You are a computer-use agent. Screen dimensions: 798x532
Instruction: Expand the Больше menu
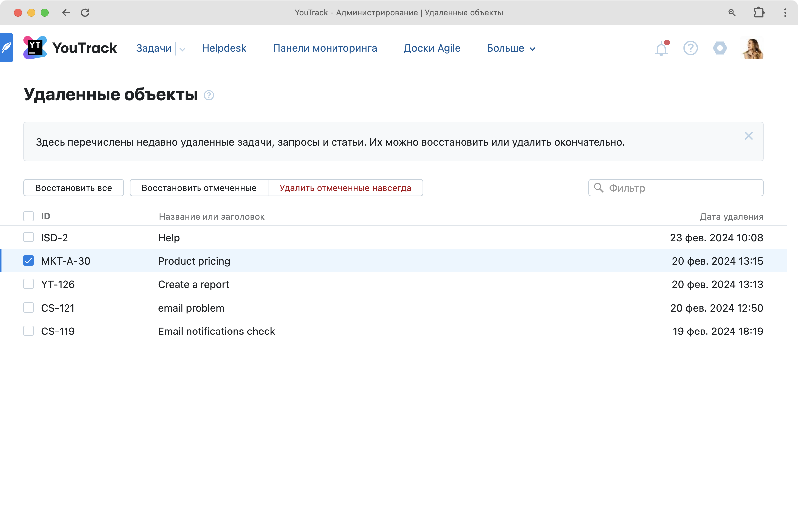point(511,48)
